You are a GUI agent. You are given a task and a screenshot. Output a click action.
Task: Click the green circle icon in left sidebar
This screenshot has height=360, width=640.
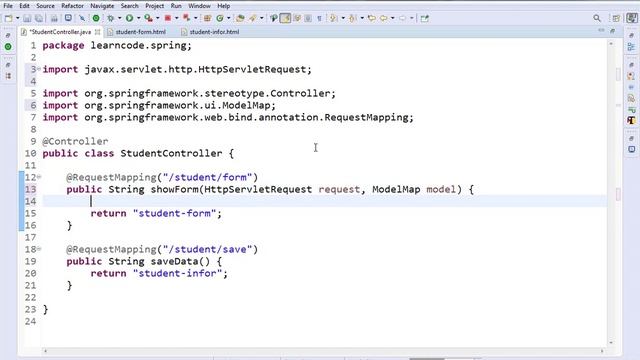coord(8,47)
